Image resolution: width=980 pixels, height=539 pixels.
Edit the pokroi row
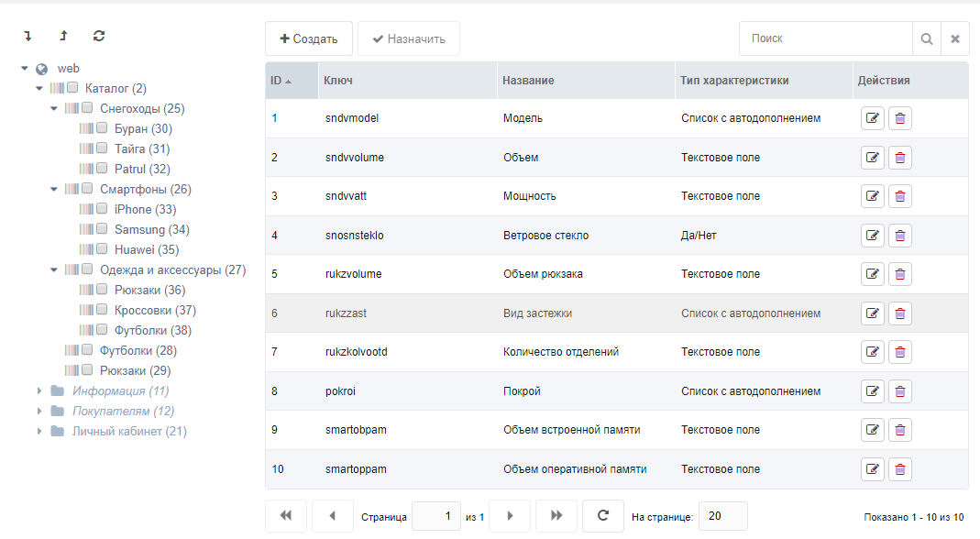pos(873,391)
